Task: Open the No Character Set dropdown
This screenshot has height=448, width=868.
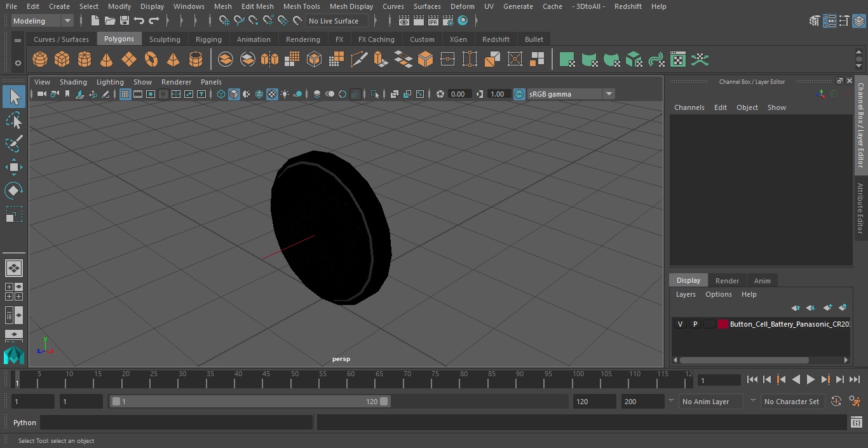Action: point(793,402)
